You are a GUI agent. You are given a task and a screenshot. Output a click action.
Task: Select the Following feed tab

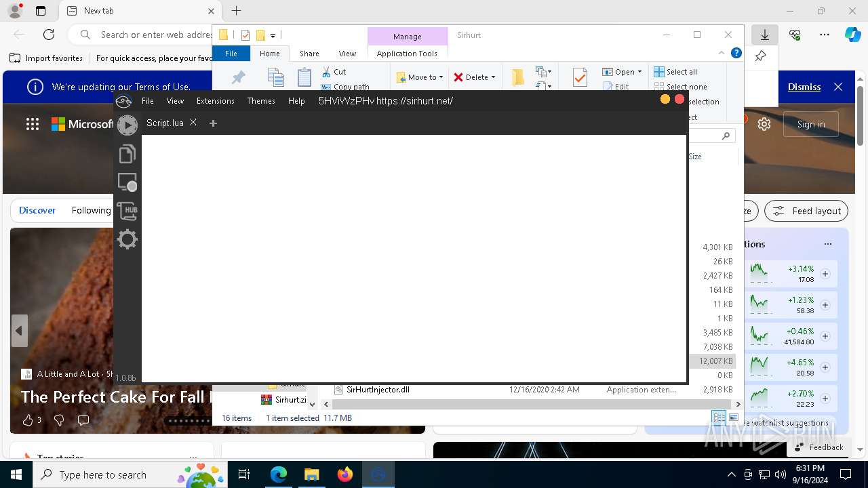point(91,211)
